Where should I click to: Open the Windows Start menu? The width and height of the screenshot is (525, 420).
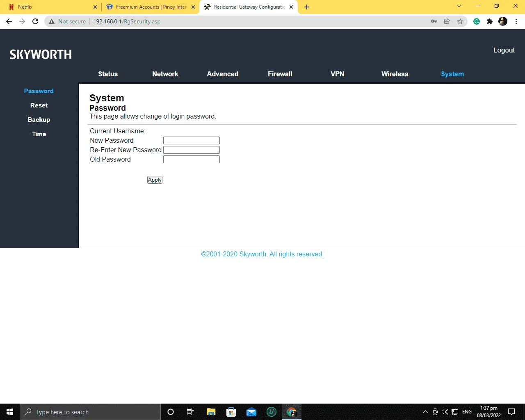click(10, 412)
